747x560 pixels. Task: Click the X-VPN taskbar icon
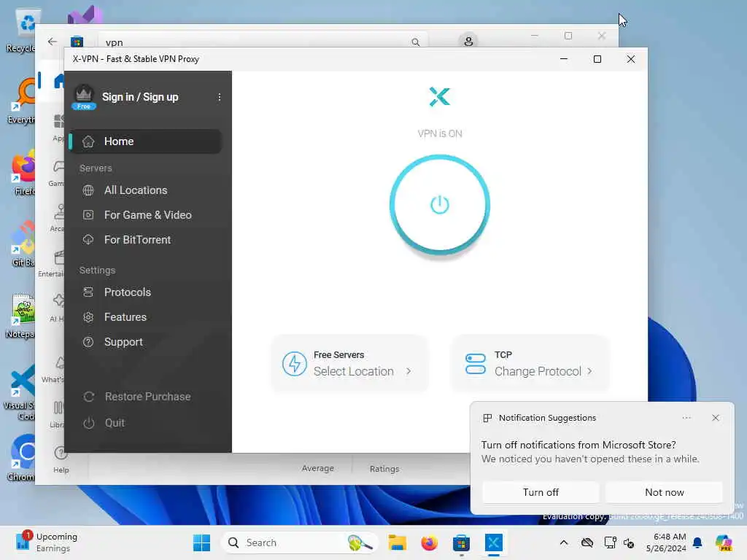point(494,542)
